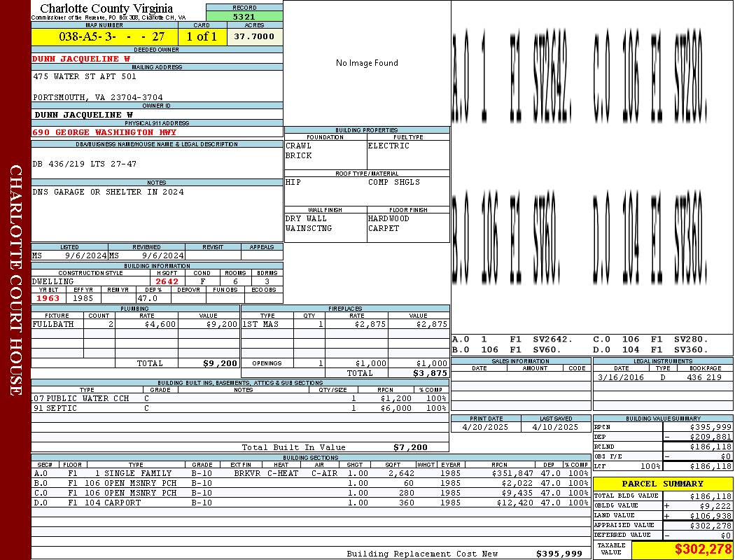Click the acres value 37.7000
This screenshot has height=560, width=735.
(x=254, y=36)
